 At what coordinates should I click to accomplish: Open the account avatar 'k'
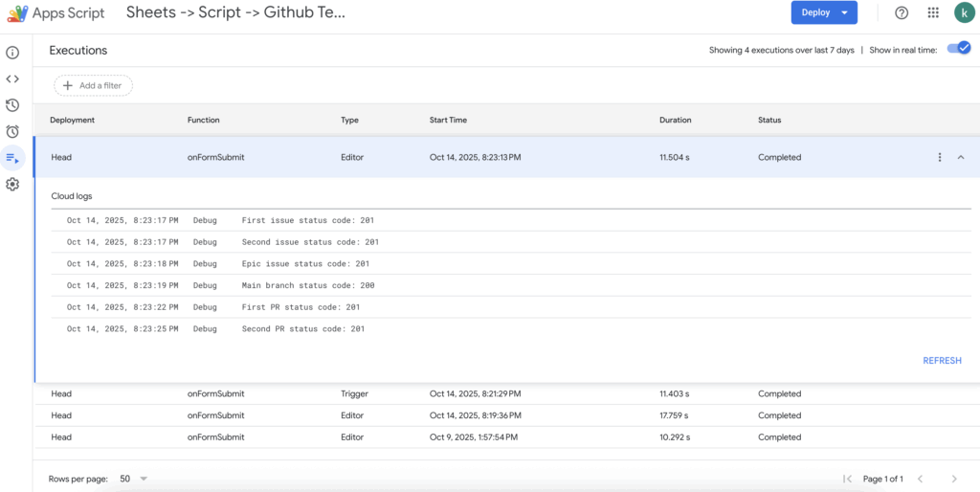click(965, 13)
